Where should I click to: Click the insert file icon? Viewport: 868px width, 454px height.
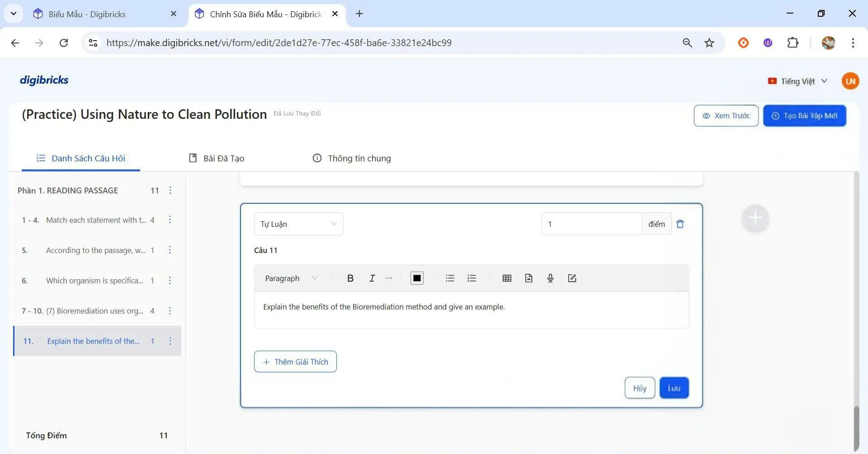point(528,278)
